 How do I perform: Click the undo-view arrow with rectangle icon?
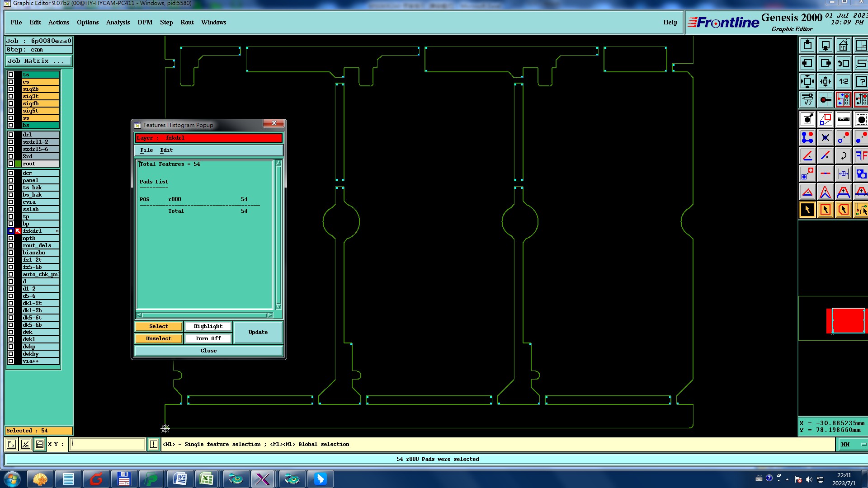pyautogui.click(x=843, y=64)
